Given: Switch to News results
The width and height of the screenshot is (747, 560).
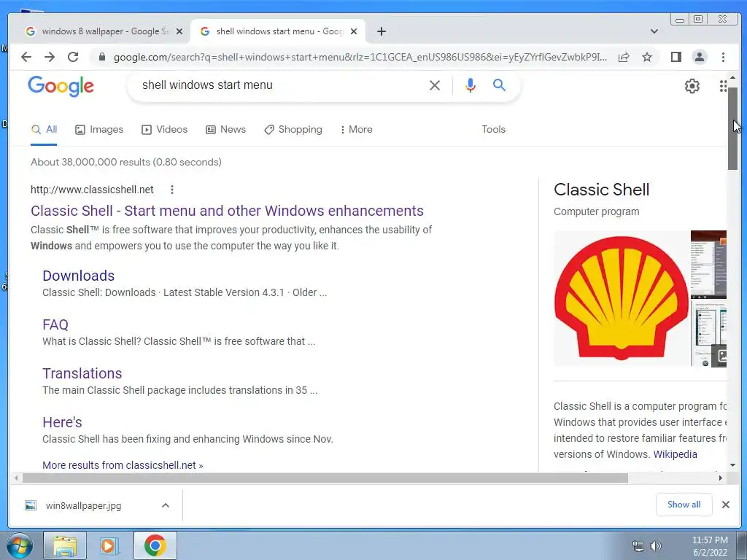Looking at the screenshot, I should point(226,130).
